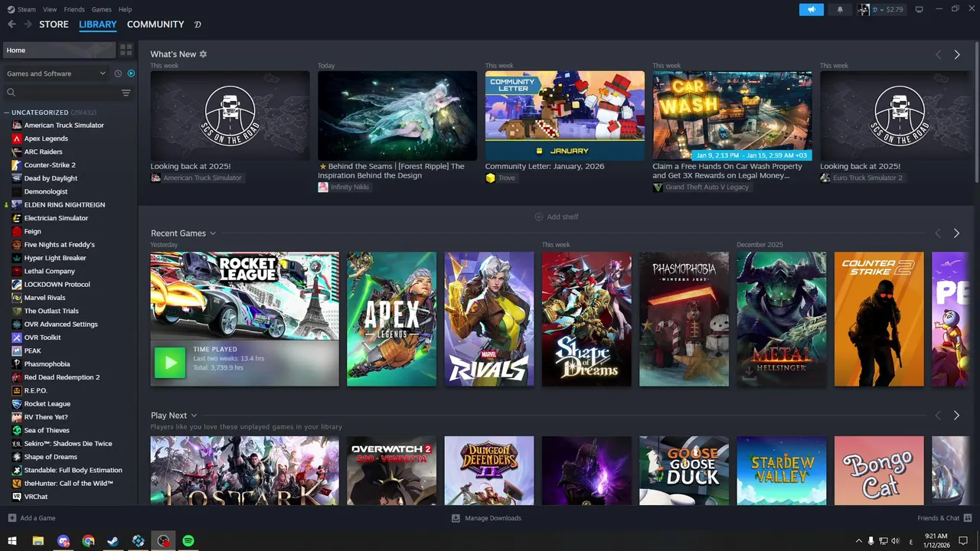Image resolution: width=980 pixels, height=551 pixels.
Task: Expand the Play Next shelf dropdown
Action: 194,416
